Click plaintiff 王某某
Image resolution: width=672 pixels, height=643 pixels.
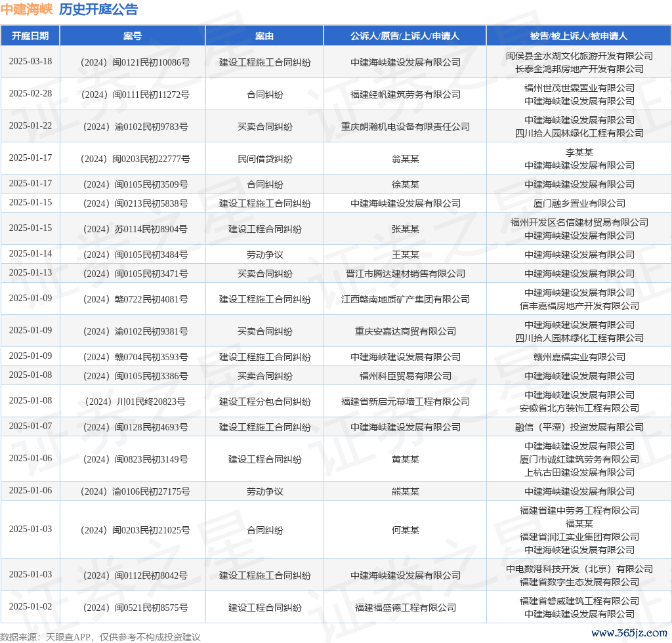(x=406, y=255)
